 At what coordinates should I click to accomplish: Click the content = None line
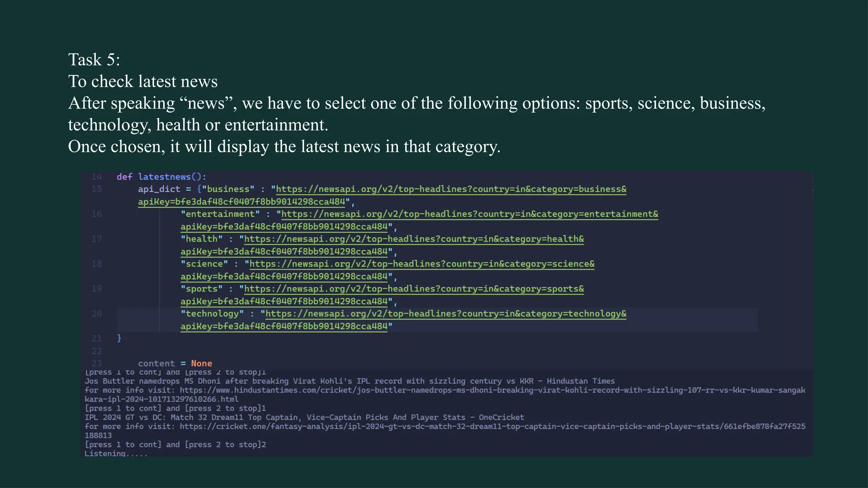click(x=175, y=363)
